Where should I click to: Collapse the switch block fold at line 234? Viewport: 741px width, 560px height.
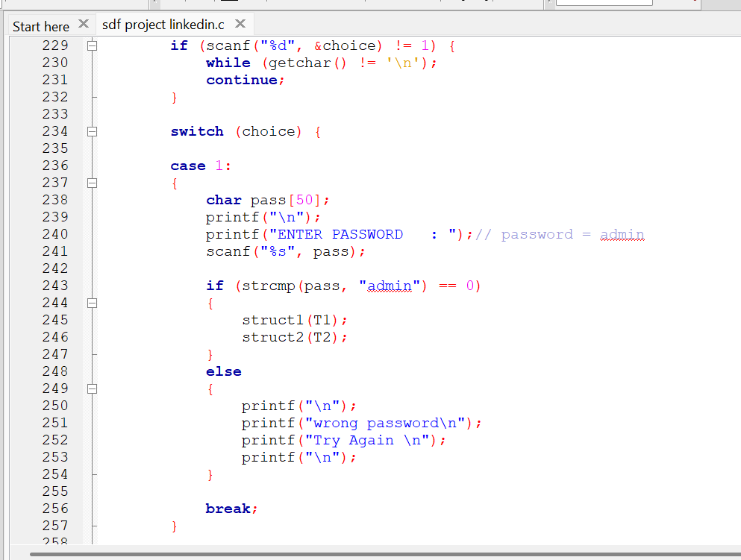pyautogui.click(x=92, y=132)
